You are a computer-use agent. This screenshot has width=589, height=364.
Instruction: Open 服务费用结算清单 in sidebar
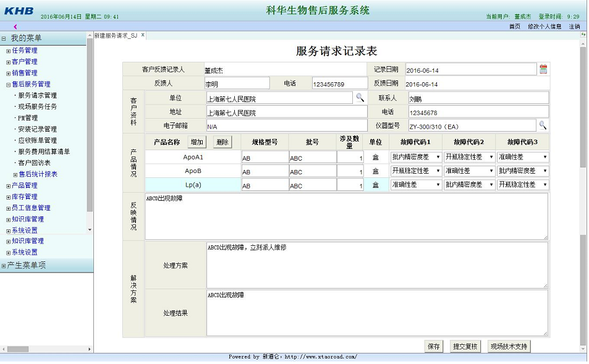[44, 152]
